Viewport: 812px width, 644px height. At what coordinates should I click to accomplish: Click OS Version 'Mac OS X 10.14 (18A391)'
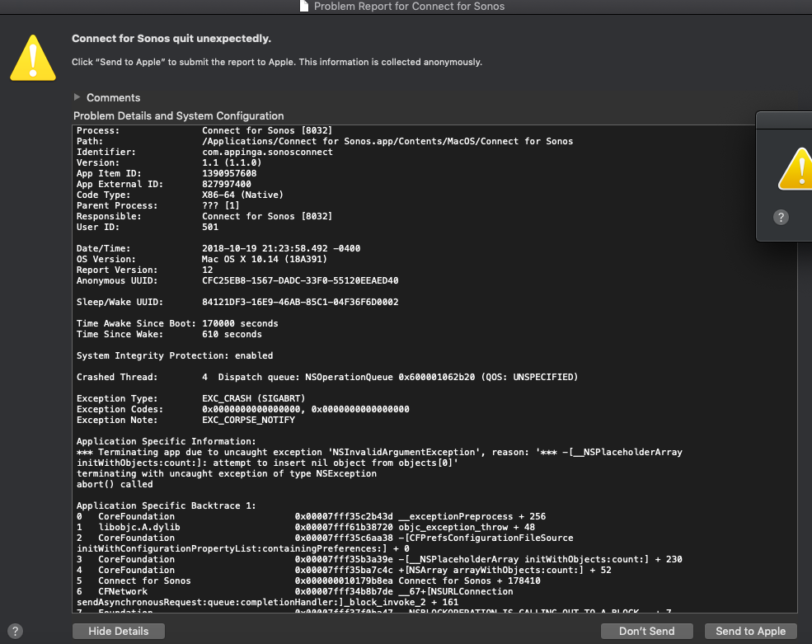coord(264,259)
